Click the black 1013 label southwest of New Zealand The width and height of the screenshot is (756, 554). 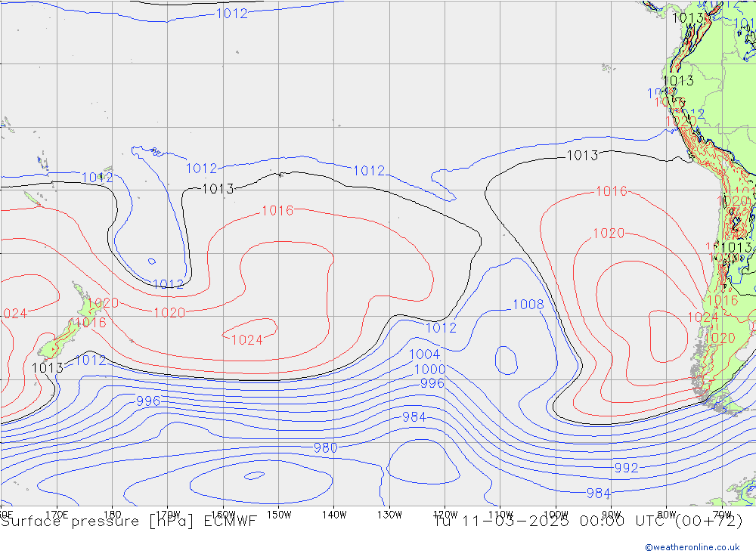pyautogui.click(x=47, y=368)
